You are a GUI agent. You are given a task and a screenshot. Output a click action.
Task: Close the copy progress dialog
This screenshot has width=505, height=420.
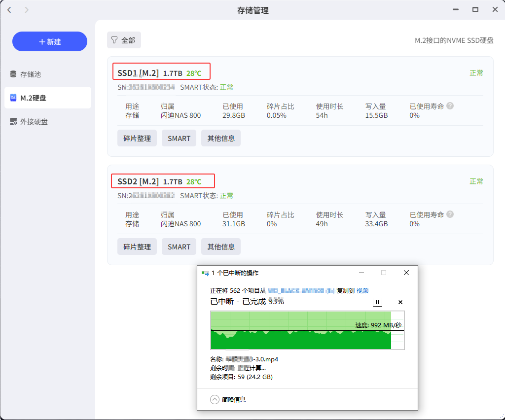(x=406, y=273)
